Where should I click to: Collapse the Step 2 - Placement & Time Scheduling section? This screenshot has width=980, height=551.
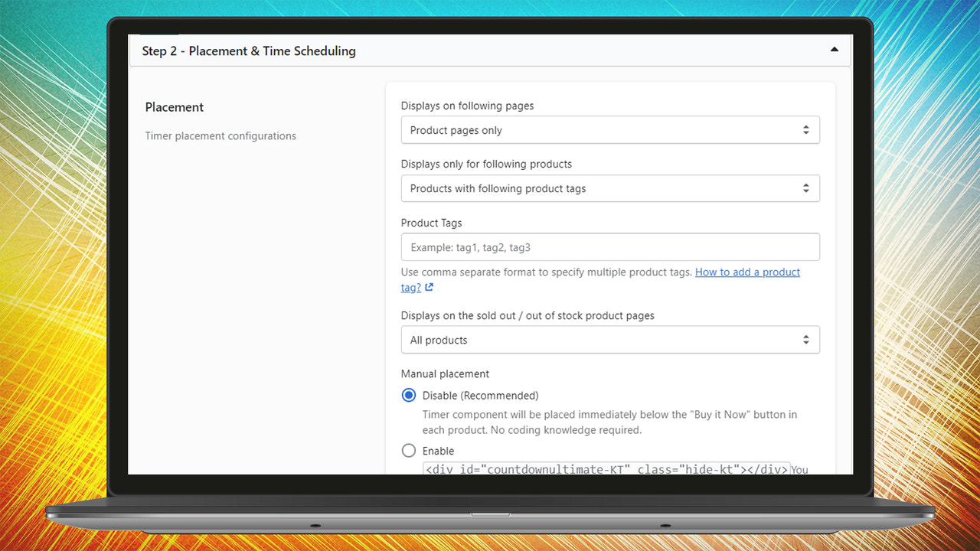pos(834,47)
